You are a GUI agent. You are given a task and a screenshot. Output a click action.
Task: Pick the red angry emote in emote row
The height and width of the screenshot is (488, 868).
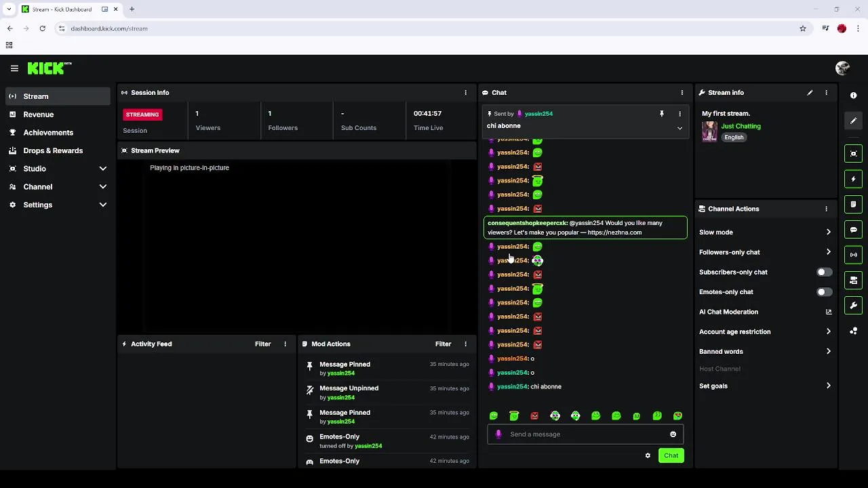click(534, 416)
